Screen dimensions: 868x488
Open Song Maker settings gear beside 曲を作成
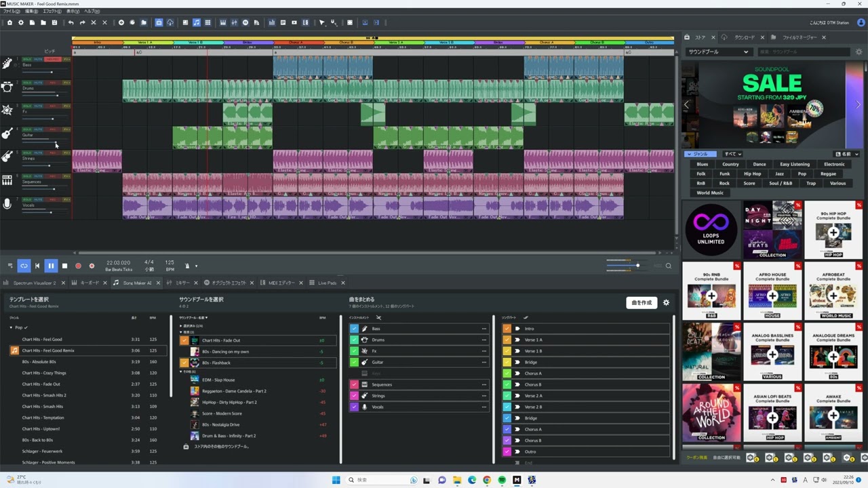(666, 302)
